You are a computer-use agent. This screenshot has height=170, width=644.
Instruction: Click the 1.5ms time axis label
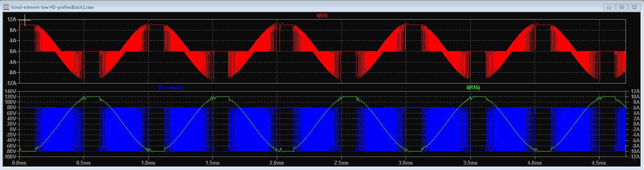pos(212,163)
